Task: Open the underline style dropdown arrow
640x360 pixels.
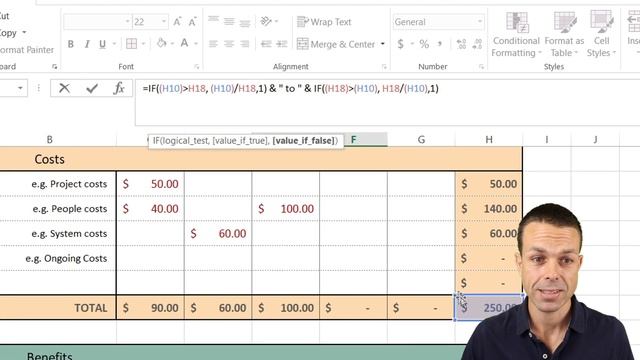Action: coord(114,44)
